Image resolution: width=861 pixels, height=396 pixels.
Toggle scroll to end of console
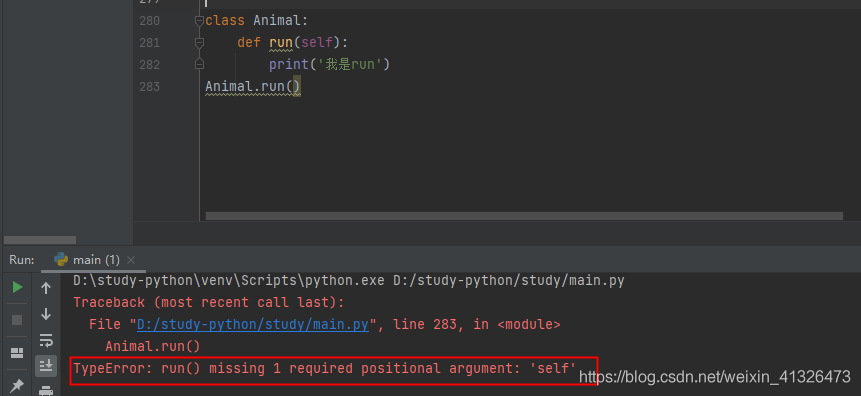coord(46,365)
